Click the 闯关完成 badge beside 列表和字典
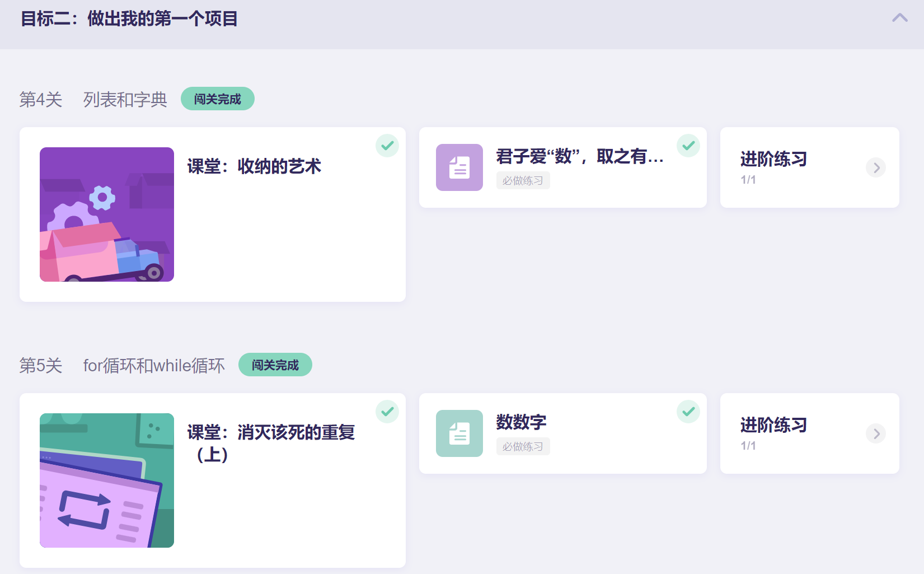This screenshot has width=924, height=574. [218, 99]
